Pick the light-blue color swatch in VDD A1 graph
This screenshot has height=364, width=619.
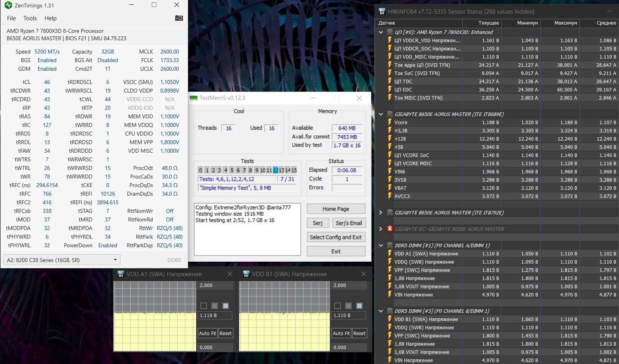[x=226, y=306]
